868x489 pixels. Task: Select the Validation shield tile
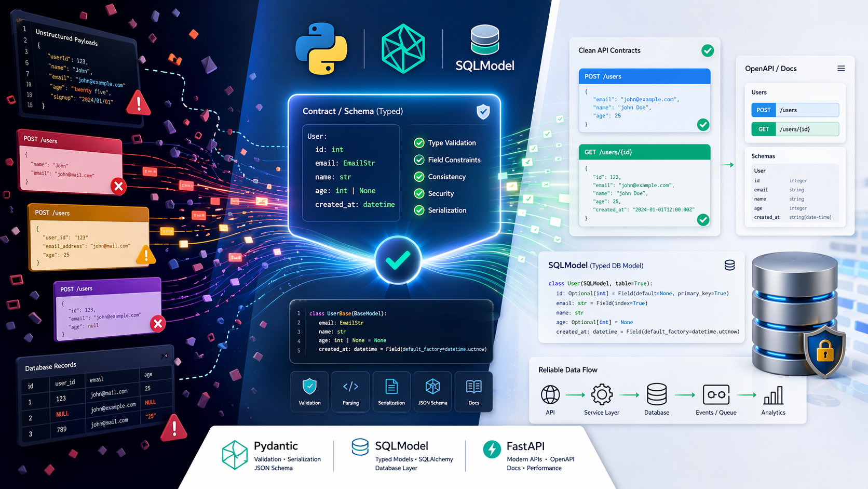[x=309, y=391]
